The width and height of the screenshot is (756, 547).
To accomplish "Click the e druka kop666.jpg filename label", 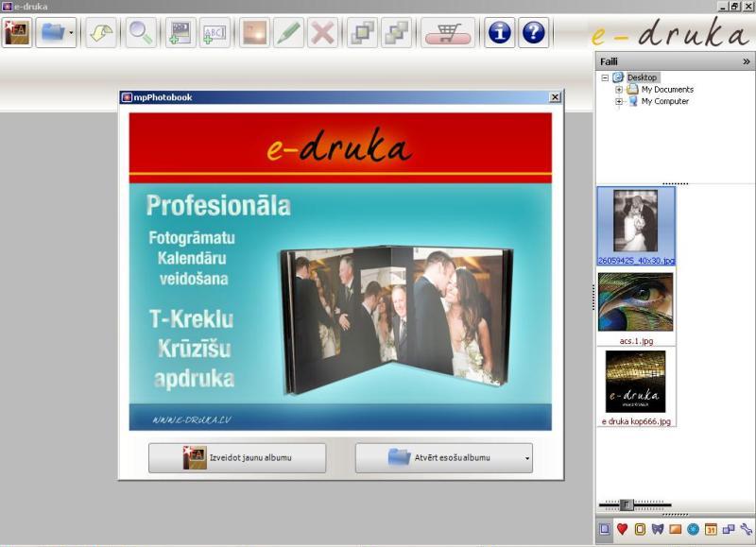I will tap(636, 421).
